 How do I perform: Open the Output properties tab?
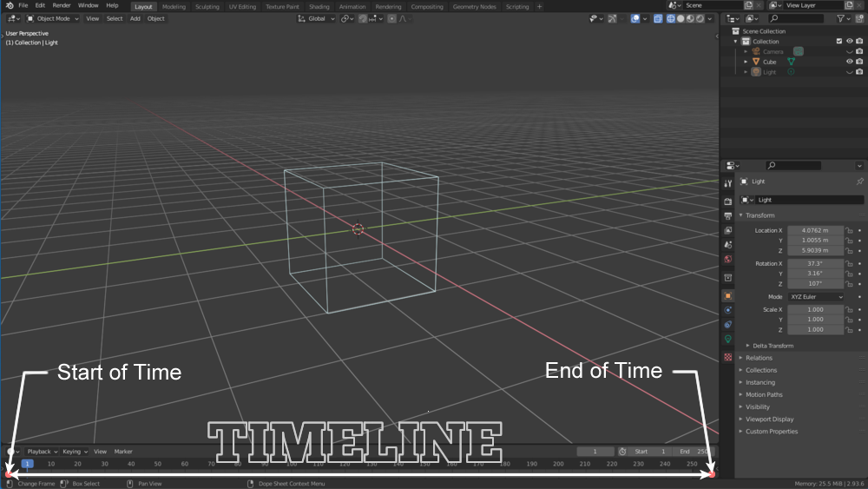tap(728, 215)
